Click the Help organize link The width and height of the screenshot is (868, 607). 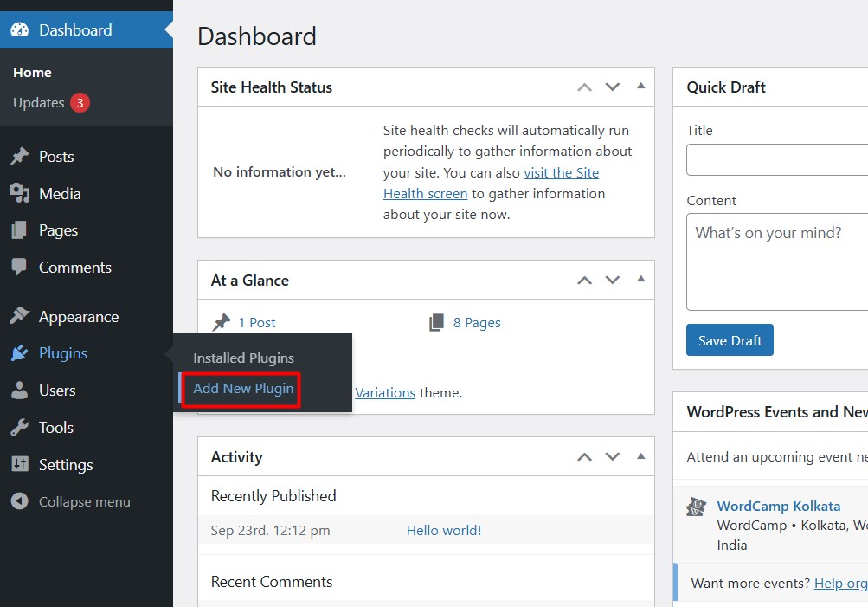(x=841, y=583)
